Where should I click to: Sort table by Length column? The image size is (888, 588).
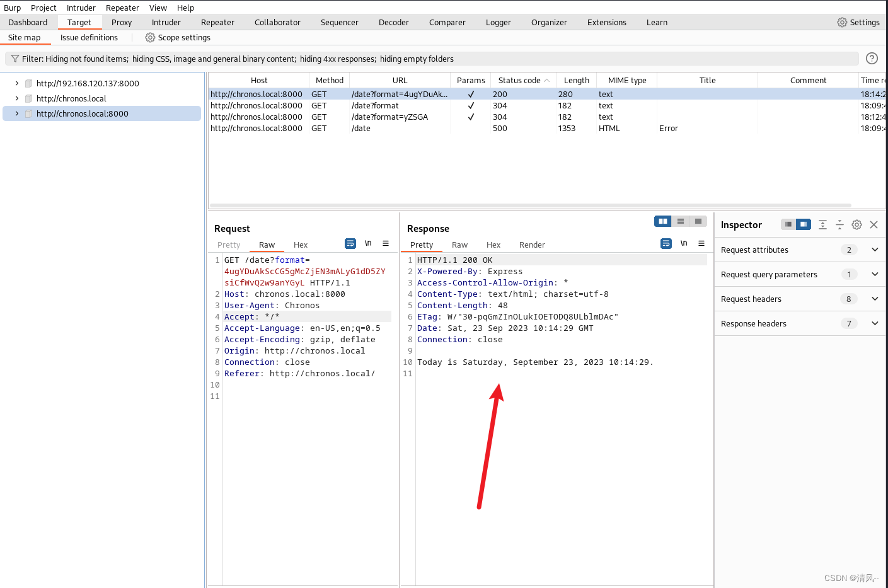[x=576, y=80]
